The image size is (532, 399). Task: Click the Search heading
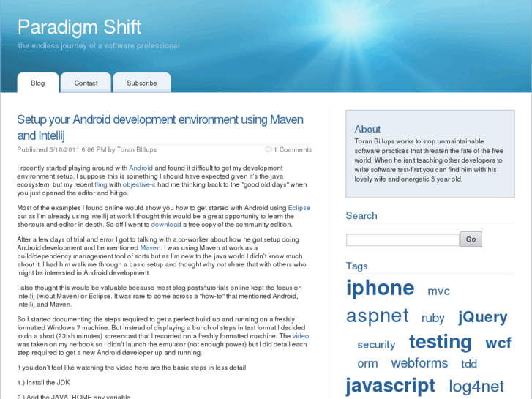361,216
